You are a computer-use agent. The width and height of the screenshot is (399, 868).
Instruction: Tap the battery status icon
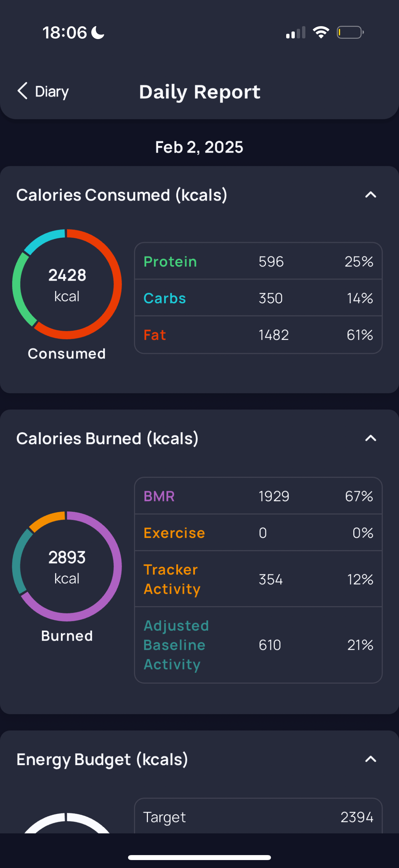(x=350, y=32)
